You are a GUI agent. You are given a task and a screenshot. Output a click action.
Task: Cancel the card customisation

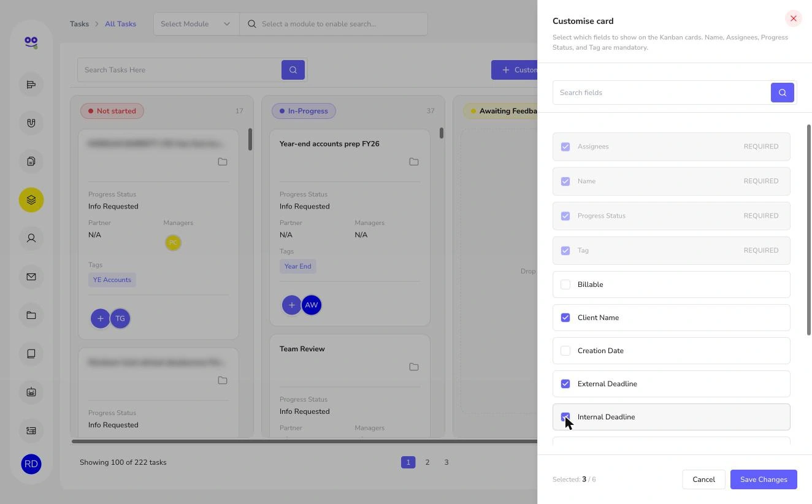pos(703,479)
